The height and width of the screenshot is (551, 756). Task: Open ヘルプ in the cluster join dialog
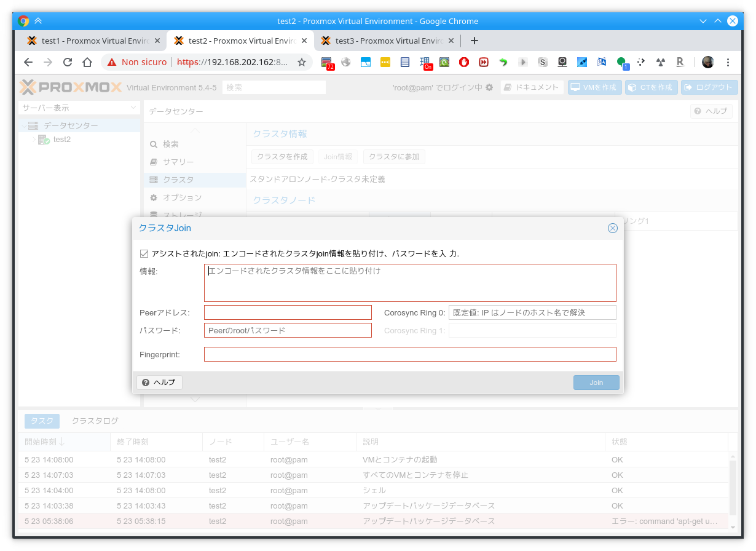pos(159,383)
